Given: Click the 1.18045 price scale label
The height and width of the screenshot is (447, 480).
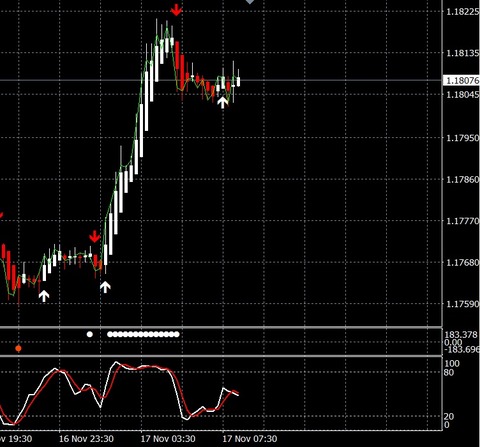Looking at the screenshot, I should tap(463, 95).
